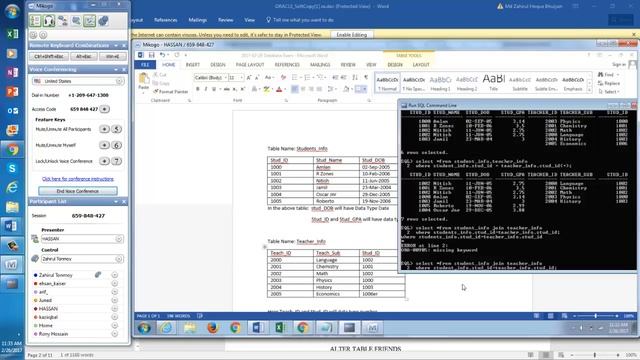Toggle Underline formatting in remote Word

[x=214, y=89]
